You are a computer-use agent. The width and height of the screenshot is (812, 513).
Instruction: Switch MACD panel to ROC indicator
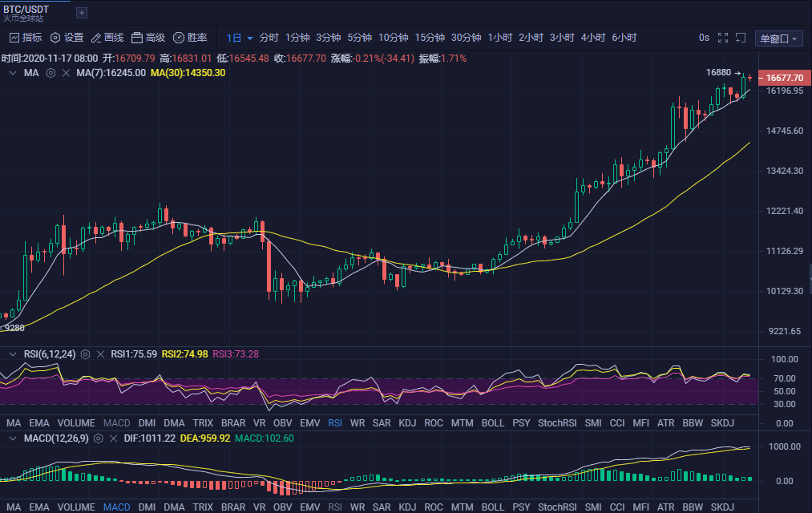434,507
